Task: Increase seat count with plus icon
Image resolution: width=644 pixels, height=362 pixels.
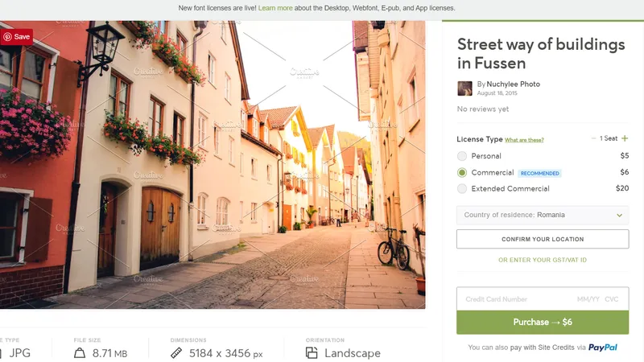Action: 625,138
